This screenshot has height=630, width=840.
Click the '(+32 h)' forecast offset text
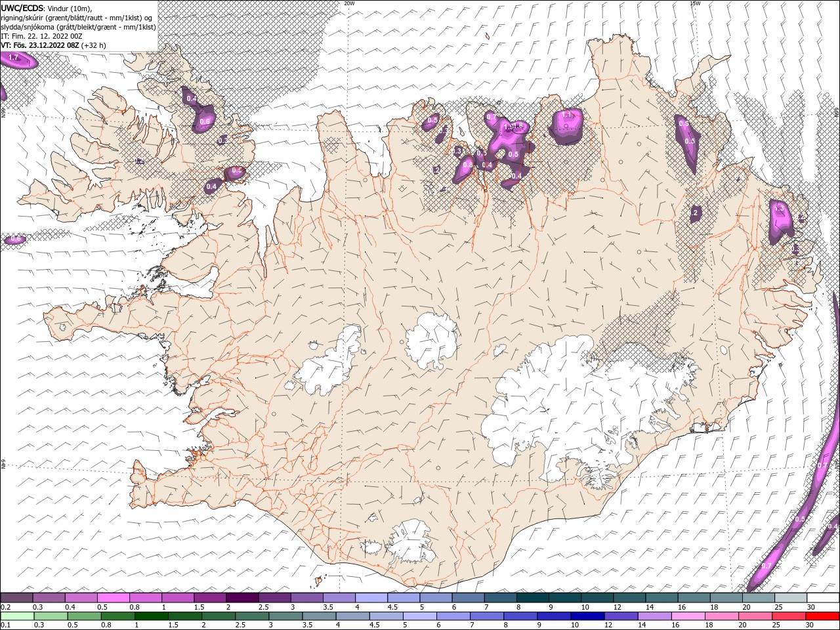(93, 46)
